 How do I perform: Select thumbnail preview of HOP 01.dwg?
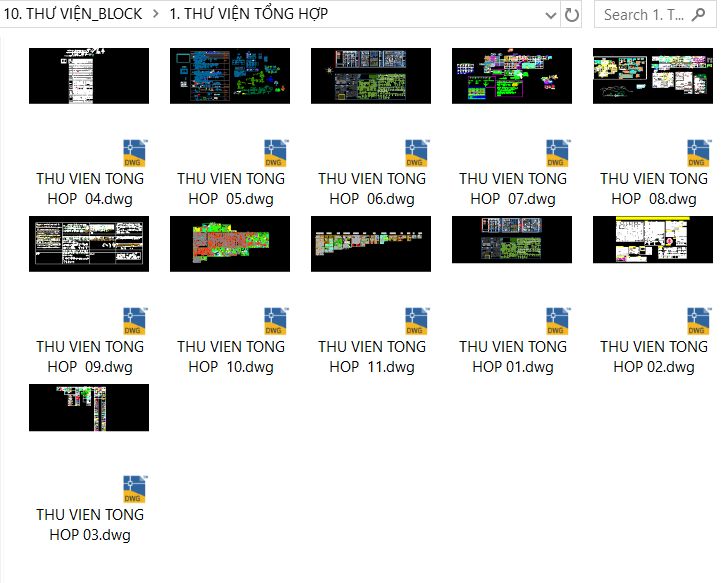tap(512, 240)
